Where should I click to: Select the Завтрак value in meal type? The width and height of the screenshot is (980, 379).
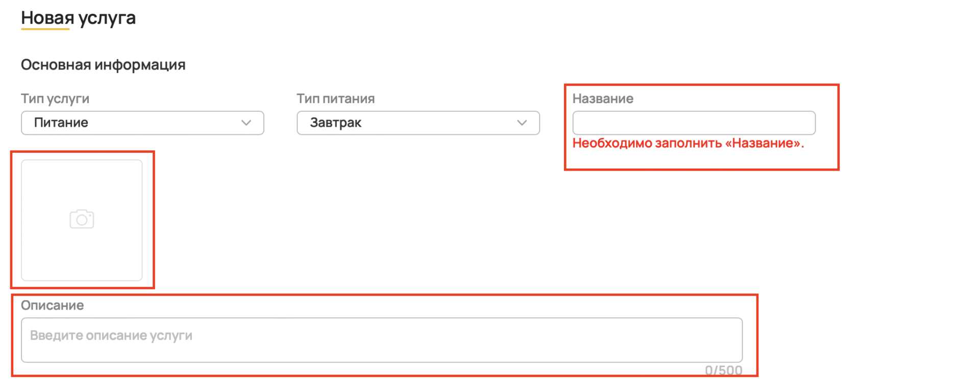[336, 123]
